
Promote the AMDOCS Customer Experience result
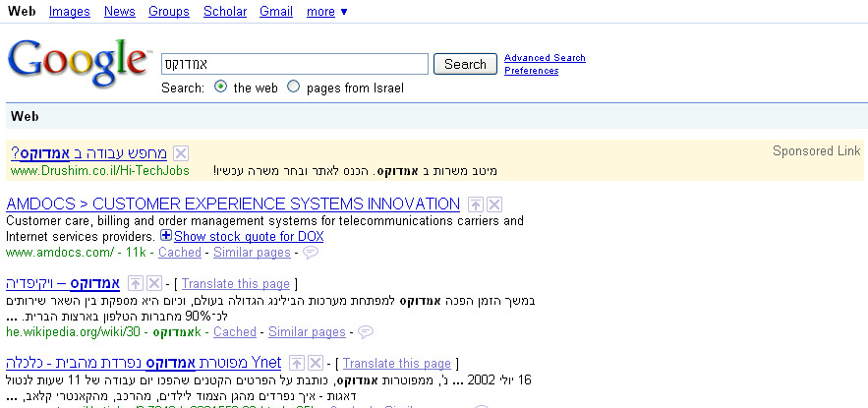475,204
